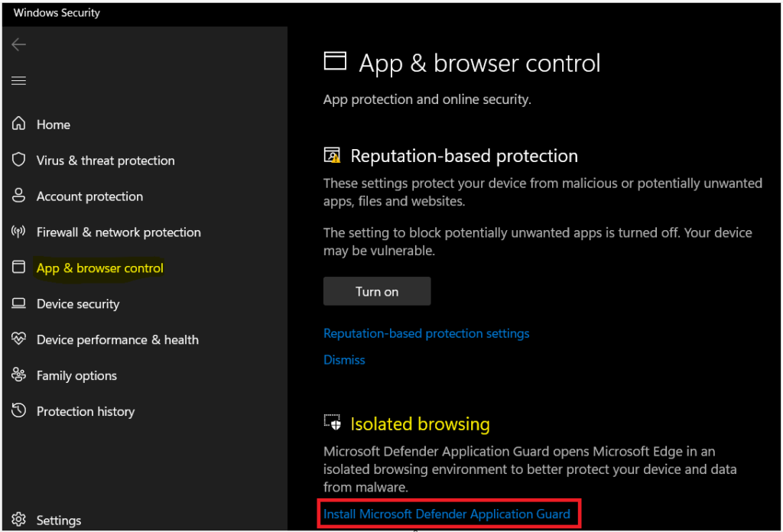Open Reputation-based protection settings link
Viewport: 783px width, 532px height.
(x=426, y=333)
